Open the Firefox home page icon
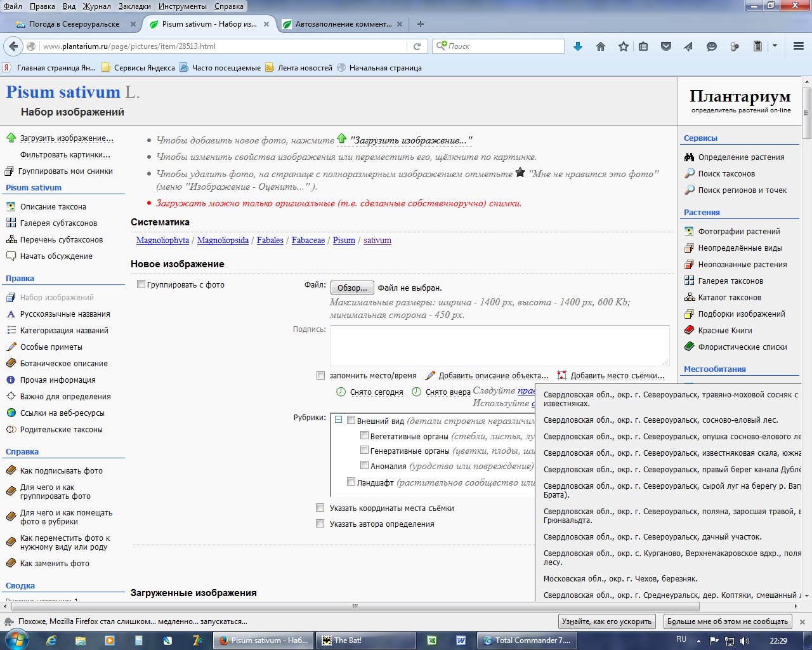 [x=601, y=46]
